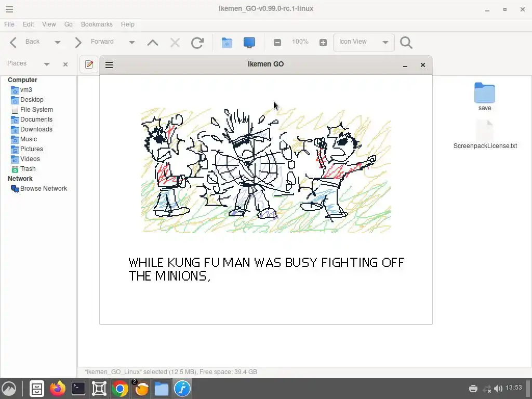Viewport: 532px width, 399px height.
Task: Open the file manager hamburger menu
Action: coord(9,9)
